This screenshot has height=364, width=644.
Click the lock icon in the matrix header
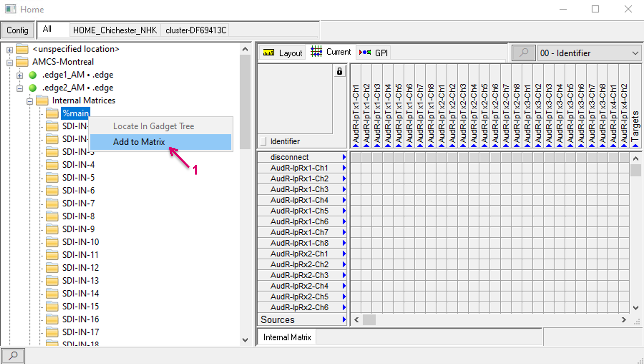coord(339,71)
